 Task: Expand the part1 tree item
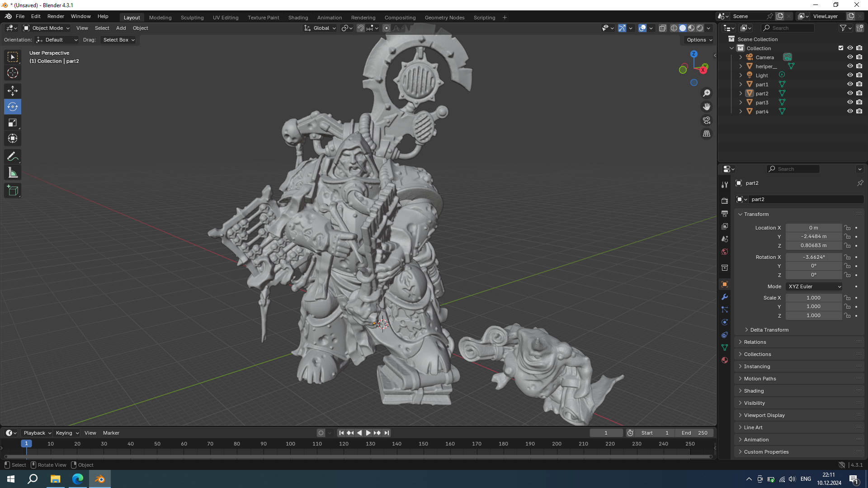pyautogui.click(x=741, y=84)
